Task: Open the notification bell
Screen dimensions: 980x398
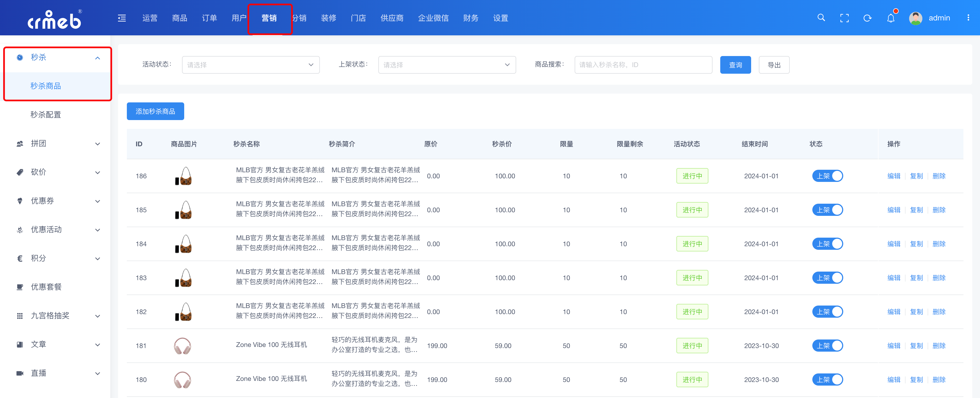Action: click(x=891, y=18)
